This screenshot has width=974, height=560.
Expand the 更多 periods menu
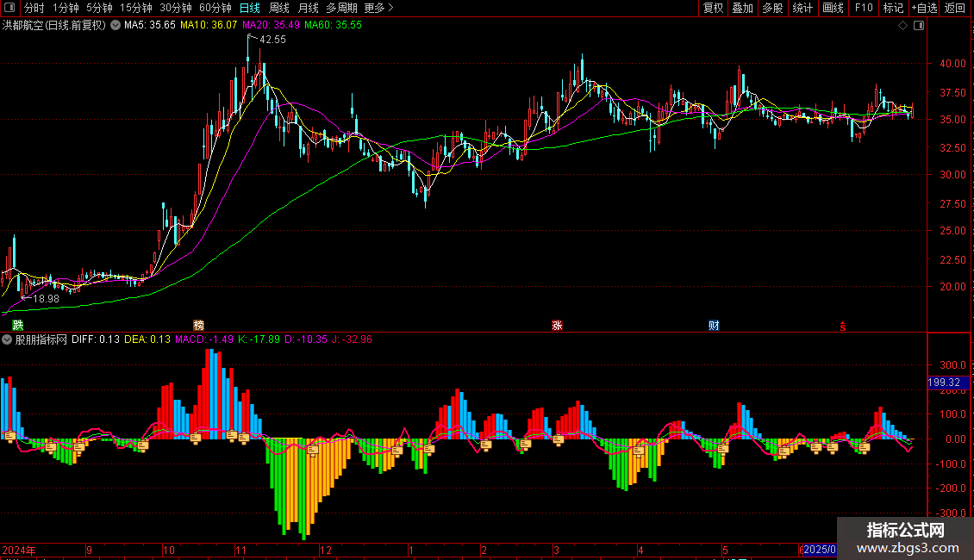[x=379, y=8]
